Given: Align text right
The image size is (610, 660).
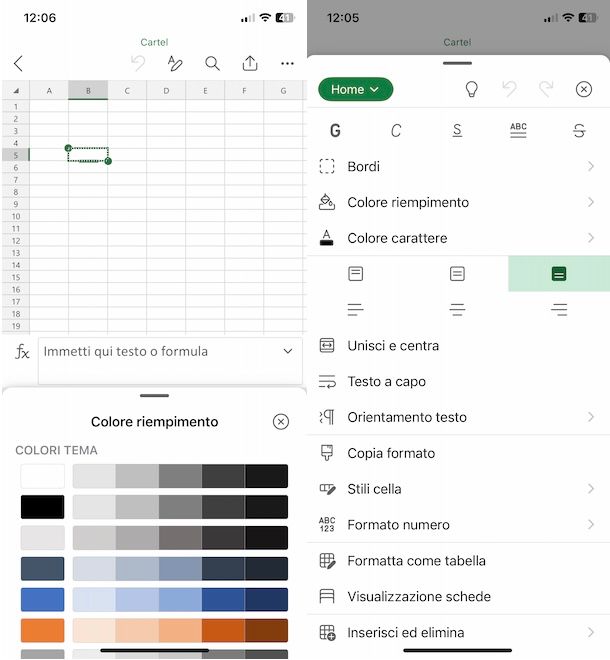Looking at the screenshot, I should click(x=559, y=309).
